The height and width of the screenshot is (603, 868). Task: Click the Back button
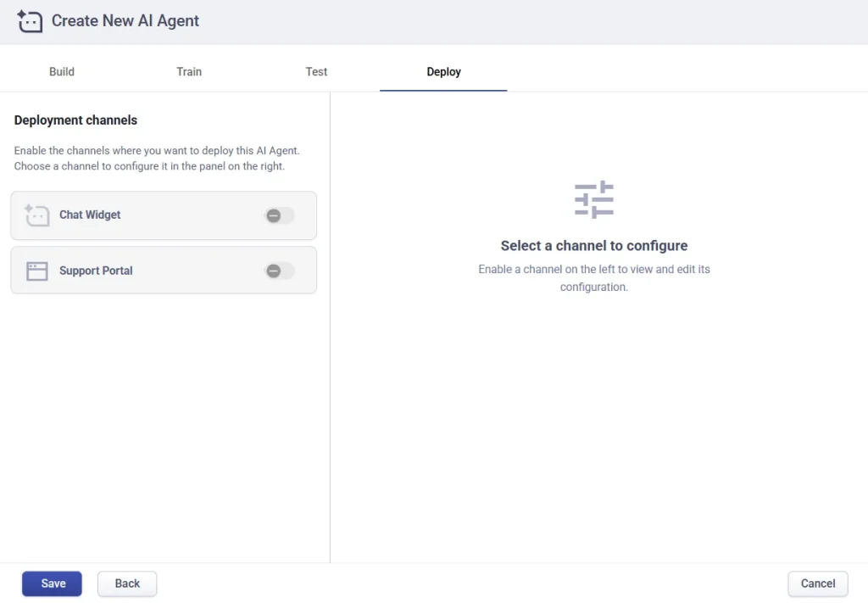coord(127,583)
